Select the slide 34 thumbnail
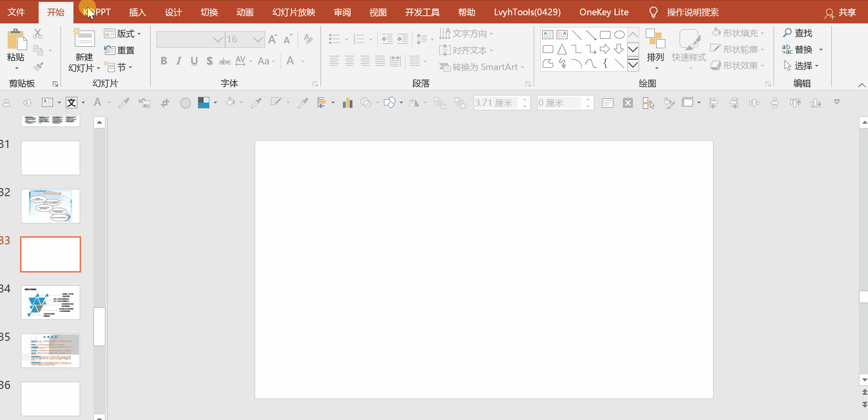The image size is (868, 420). tap(51, 303)
